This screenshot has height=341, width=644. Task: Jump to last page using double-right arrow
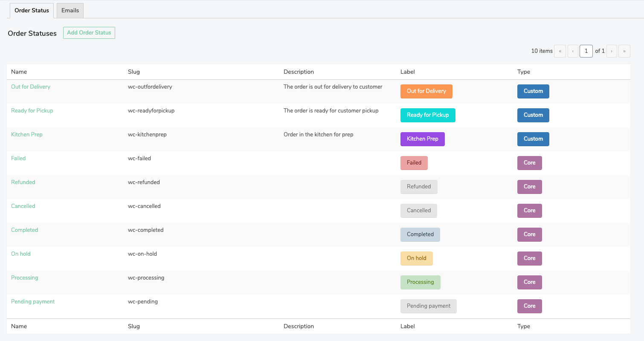tap(624, 51)
